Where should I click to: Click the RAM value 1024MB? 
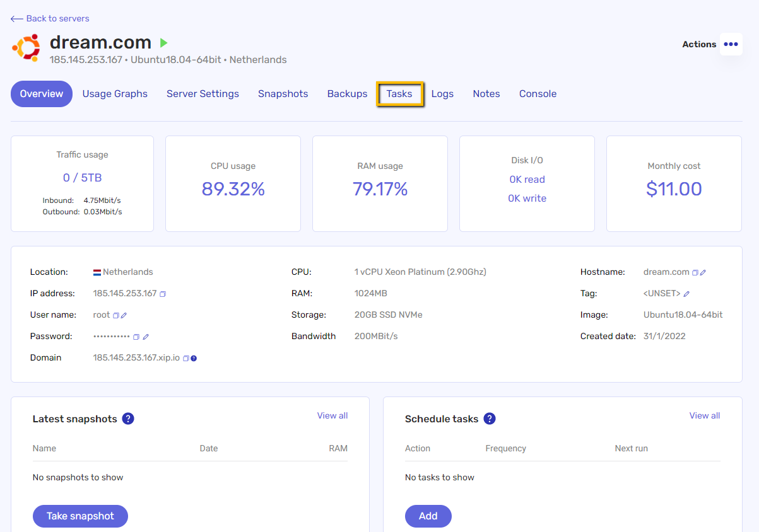(371, 294)
